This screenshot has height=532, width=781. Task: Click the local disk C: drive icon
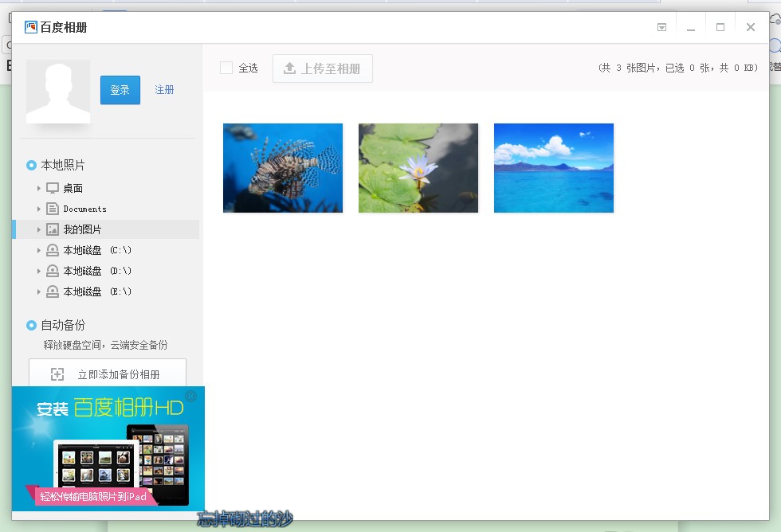(53, 250)
